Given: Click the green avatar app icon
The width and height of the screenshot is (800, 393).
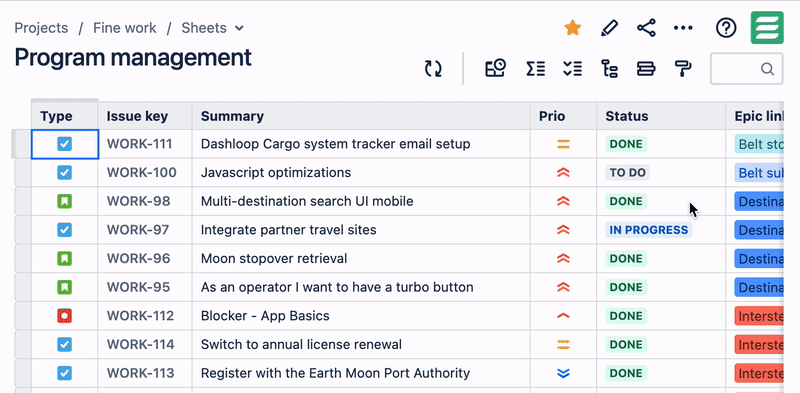Looking at the screenshot, I should pos(767,28).
